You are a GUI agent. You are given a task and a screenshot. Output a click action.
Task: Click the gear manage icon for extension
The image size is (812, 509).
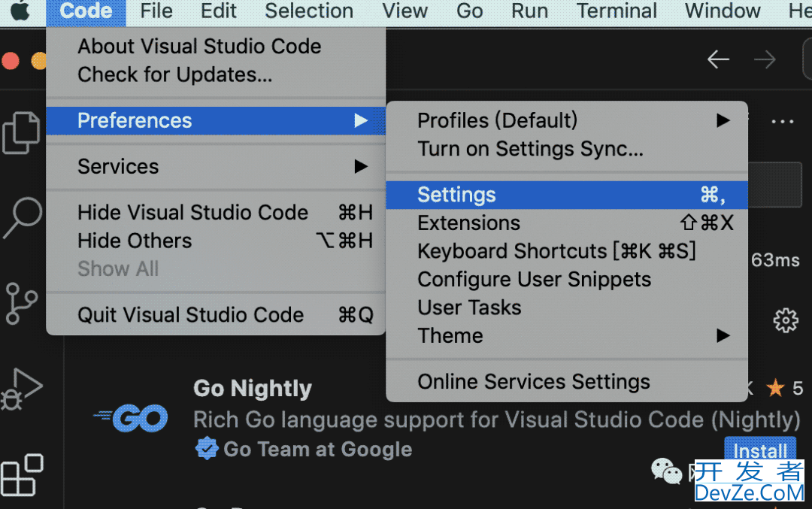click(786, 320)
